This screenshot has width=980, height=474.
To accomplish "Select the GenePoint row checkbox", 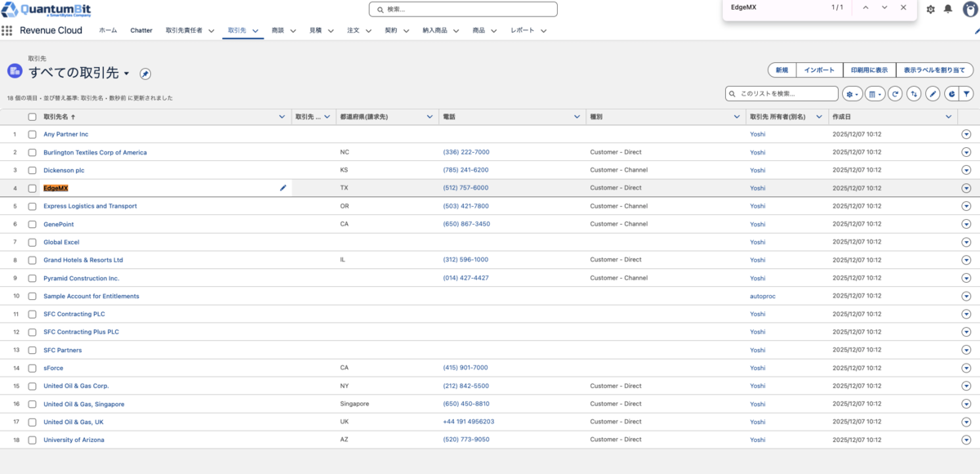I will 33,224.
